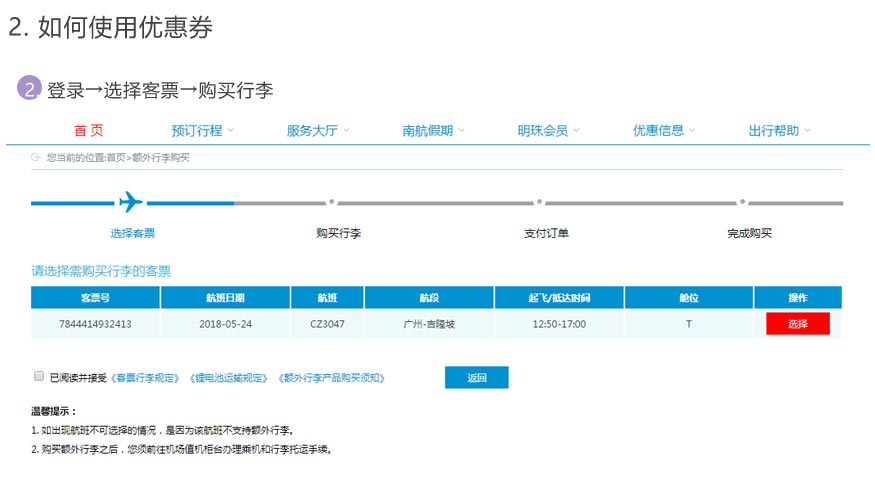Click the progress dot above 完成购买

[741, 202]
